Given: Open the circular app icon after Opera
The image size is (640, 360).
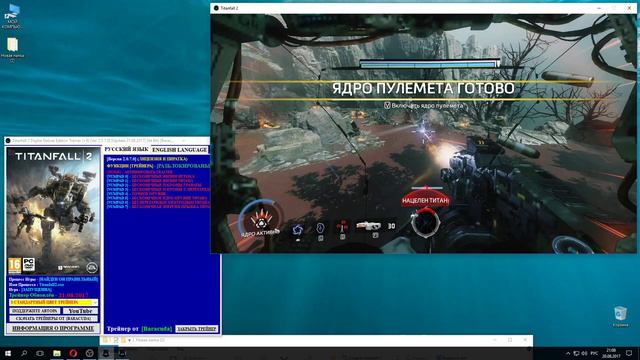Looking at the screenshot, I should [x=89, y=353].
